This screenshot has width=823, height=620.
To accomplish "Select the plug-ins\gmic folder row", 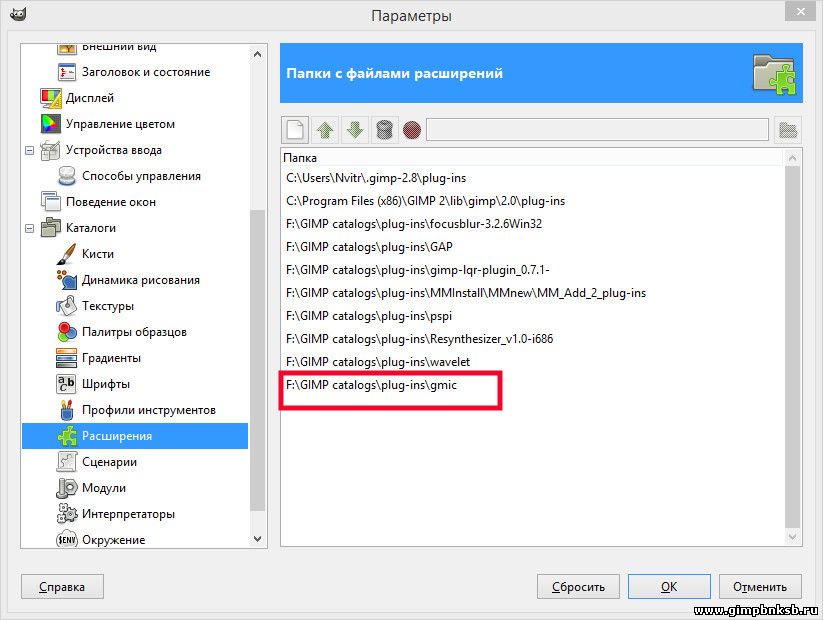I will (533, 385).
